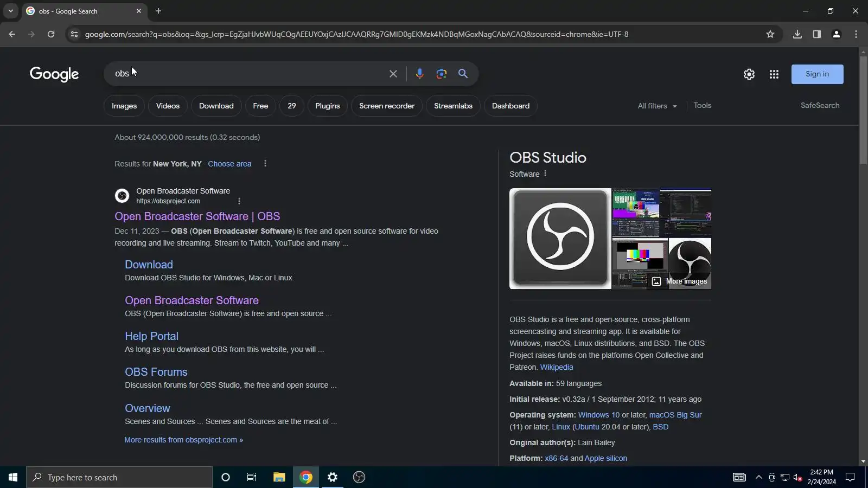868x488 pixels.
Task: Open Task View on taskbar
Action: (252, 477)
